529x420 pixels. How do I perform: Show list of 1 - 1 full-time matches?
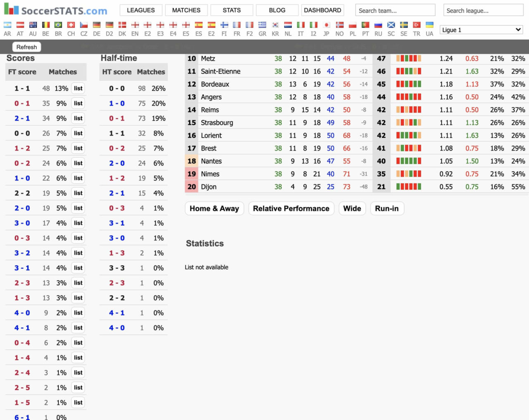pyautogui.click(x=78, y=88)
